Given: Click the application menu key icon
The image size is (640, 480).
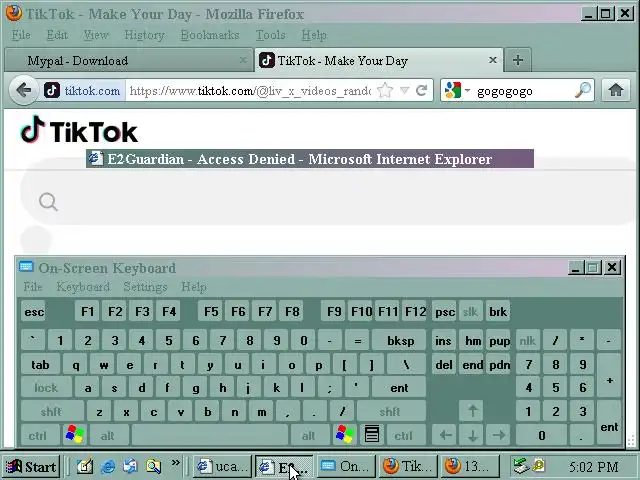Looking at the screenshot, I should coord(371,434).
